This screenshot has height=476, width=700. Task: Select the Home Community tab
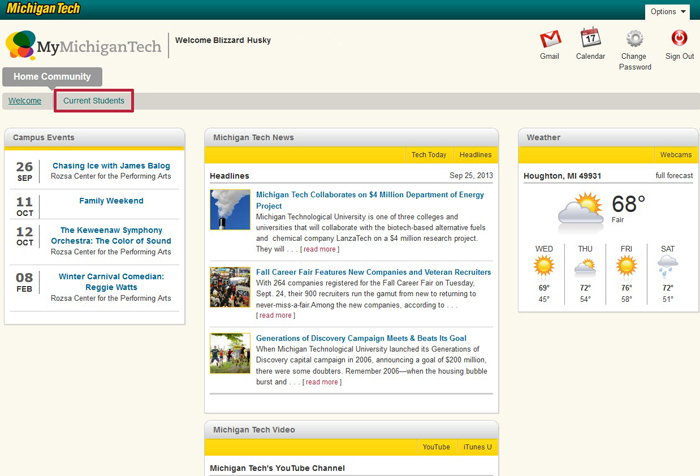click(x=52, y=76)
